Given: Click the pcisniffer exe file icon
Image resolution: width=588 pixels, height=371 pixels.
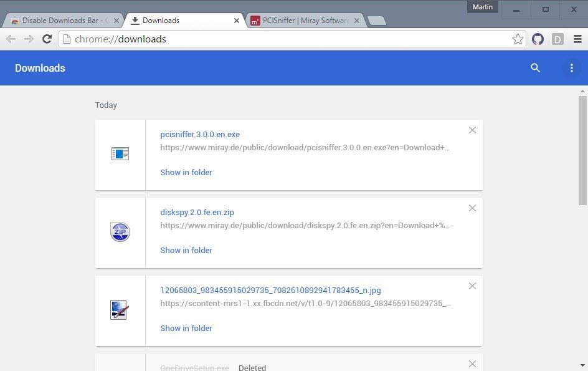Looking at the screenshot, I should coord(120,153).
